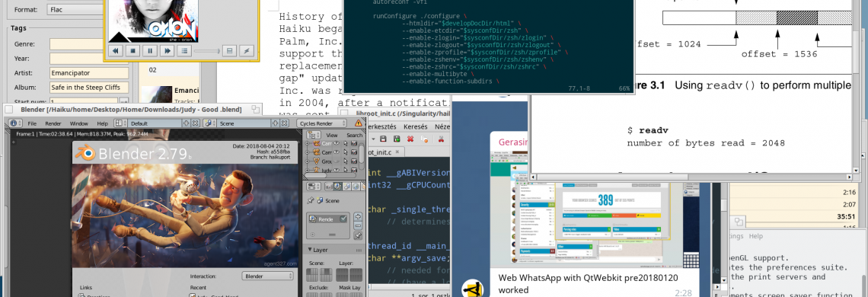This screenshot has width=868, height=297.
Task: Skip to next track in media player
Action: (167, 51)
